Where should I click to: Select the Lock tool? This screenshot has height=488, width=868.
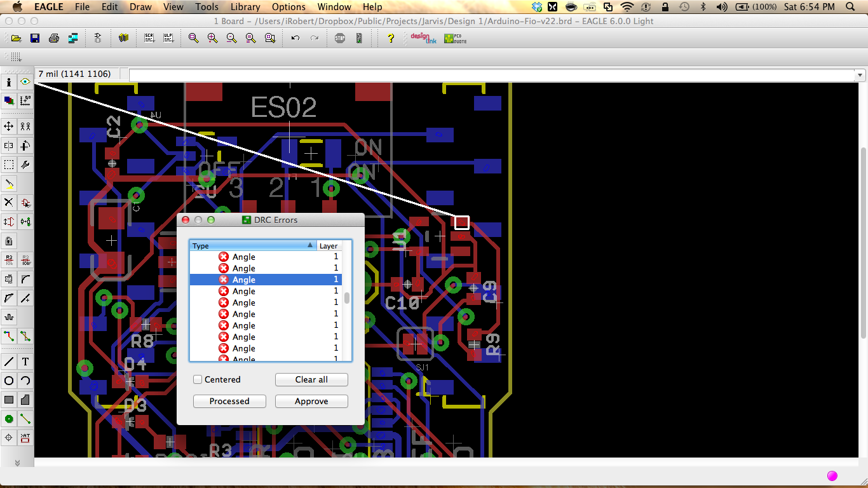9,241
